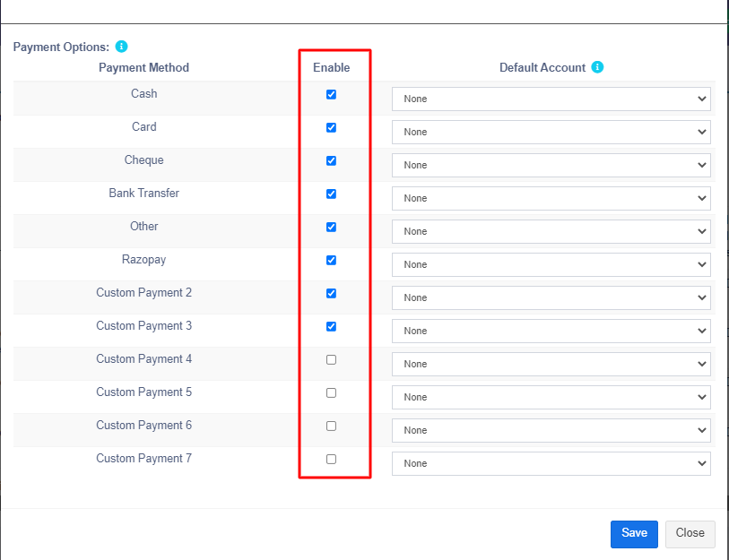This screenshot has width=729, height=560.
Task: Expand the Card default account dropdown
Action: (551, 132)
